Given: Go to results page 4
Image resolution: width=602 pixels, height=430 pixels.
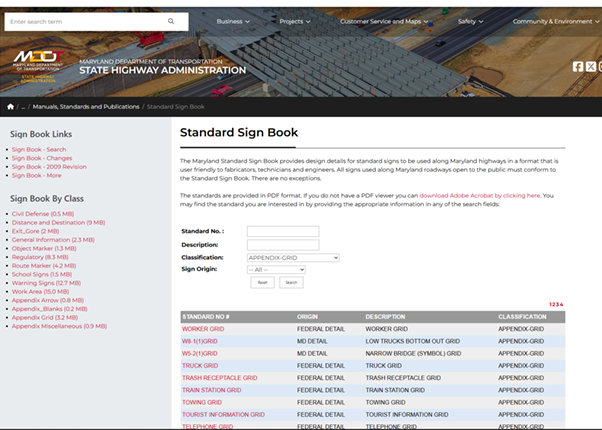Looking at the screenshot, I should tap(562, 304).
